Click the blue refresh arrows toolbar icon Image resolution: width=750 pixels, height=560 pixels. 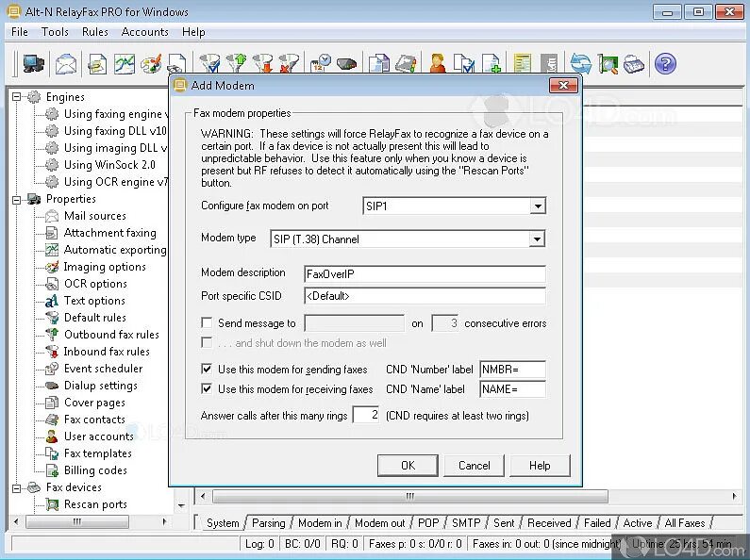[x=581, y=63]
